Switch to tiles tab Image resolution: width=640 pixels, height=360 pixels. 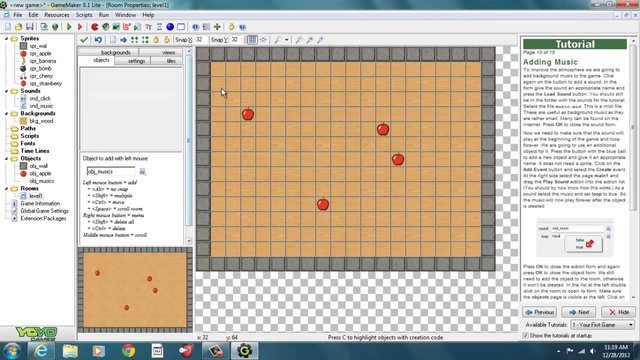[x=167, y=61]
